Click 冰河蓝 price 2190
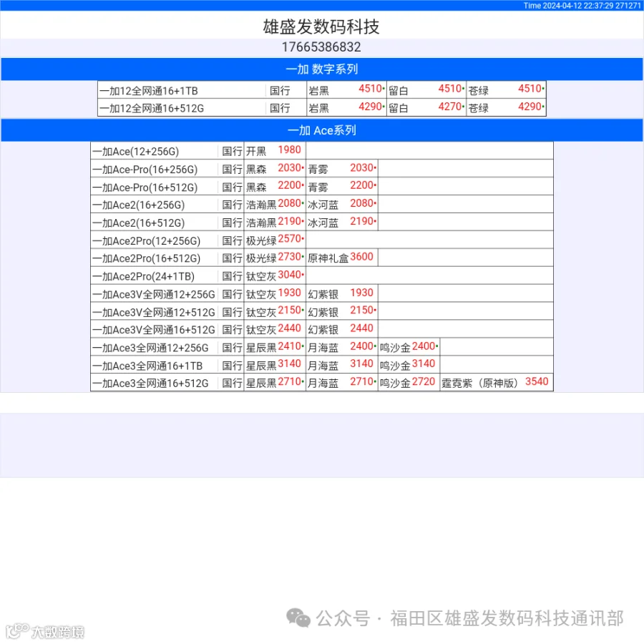The height and width of the screenshot is (644, 644). pyautogui.click(x=362, y=221)
